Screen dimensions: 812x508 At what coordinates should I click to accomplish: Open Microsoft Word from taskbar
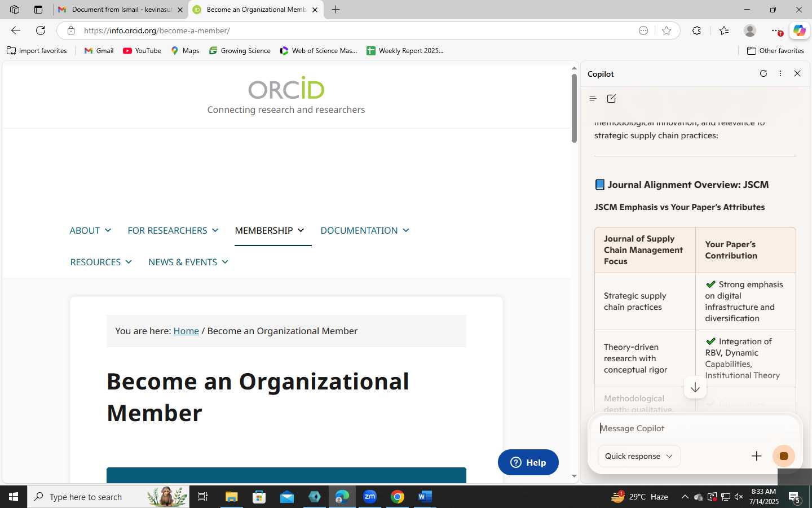425,497
